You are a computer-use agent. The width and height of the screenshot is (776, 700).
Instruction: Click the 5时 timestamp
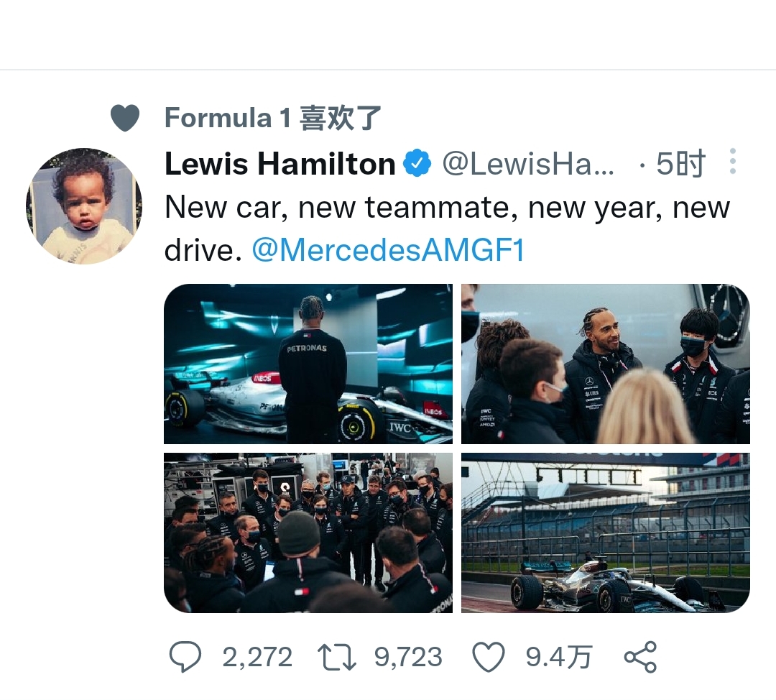[x=680, y=164]
